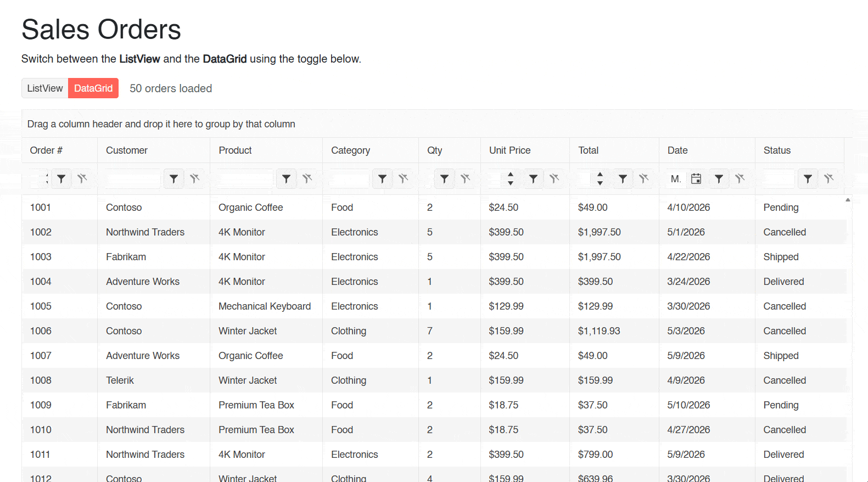Open filter operator menu for Customer column
Image resolution: width=868 pixels, height=482 pixels.
(x=173, y=178)
